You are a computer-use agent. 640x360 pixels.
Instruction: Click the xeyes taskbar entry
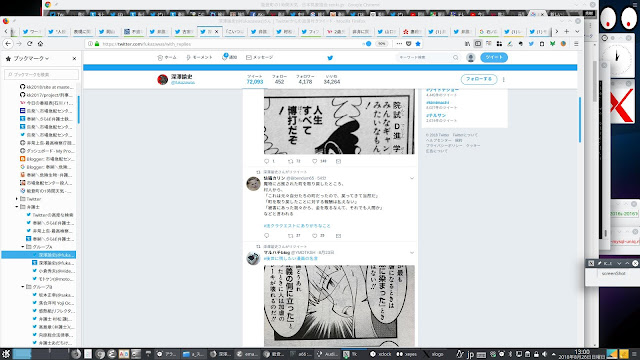tap(407, 354)
